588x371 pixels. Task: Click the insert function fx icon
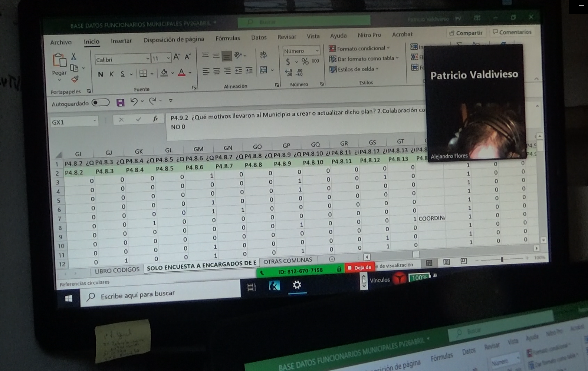click(155, 119)
